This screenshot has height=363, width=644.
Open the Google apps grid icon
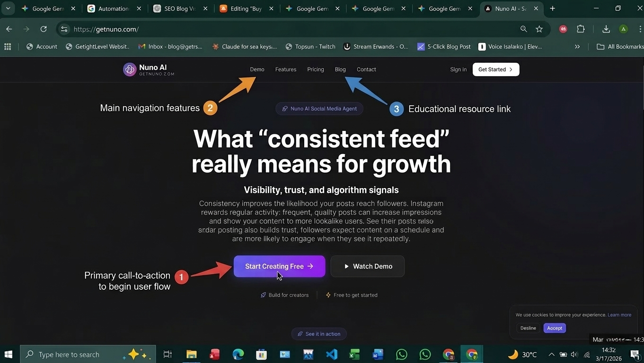pyautogui.click(x=8, y=47)
